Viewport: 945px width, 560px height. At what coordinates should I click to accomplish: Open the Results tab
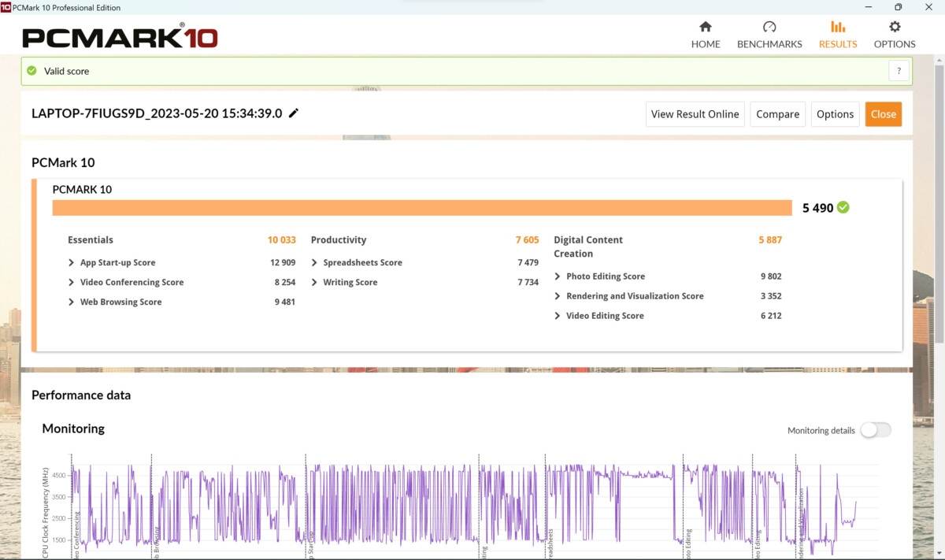point(838,35)
